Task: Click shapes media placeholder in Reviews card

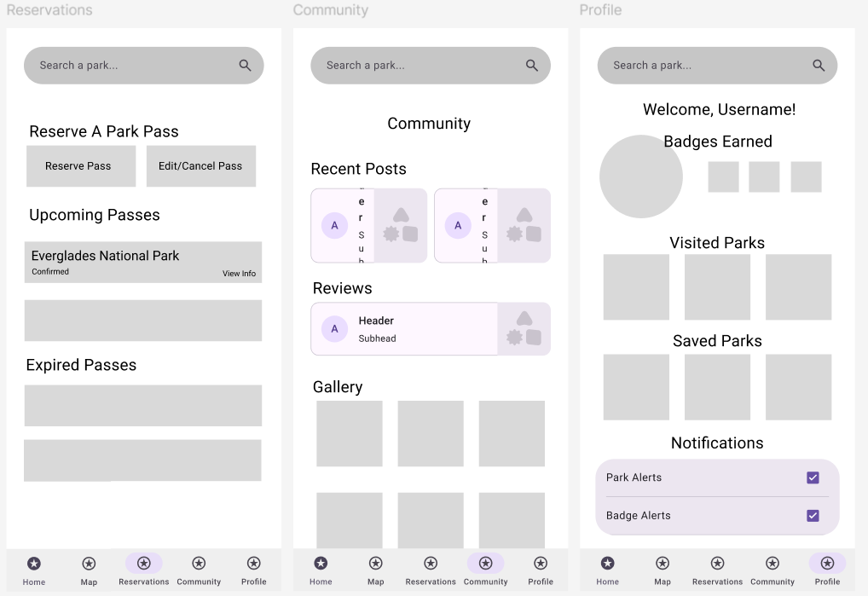Action: click(x=524, y=329)
